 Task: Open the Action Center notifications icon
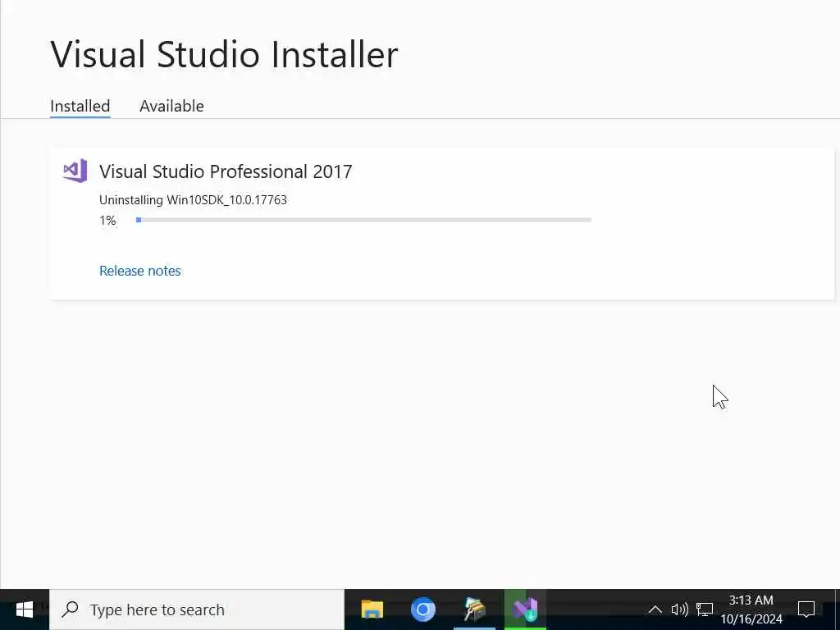click(806, 609)
